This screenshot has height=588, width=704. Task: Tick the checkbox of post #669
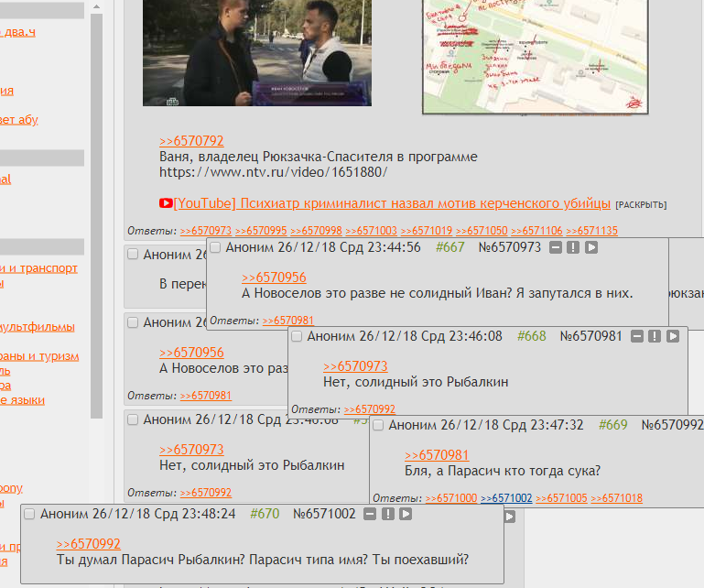point(378,425)
